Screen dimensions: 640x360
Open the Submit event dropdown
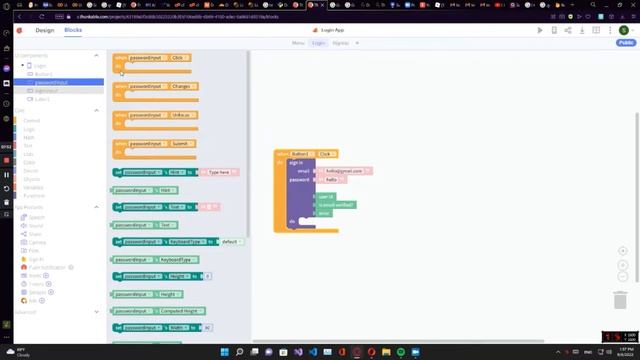pyautogui.click(x=182, y=144)
